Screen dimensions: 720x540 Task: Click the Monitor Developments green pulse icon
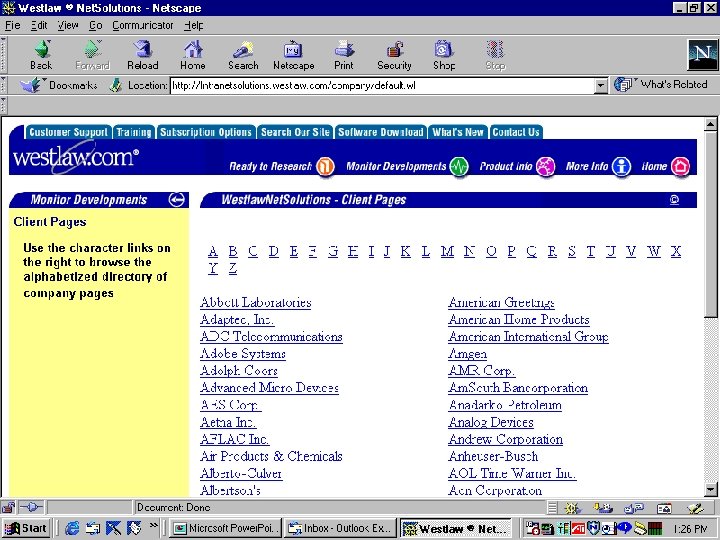[x=459, y=166]
